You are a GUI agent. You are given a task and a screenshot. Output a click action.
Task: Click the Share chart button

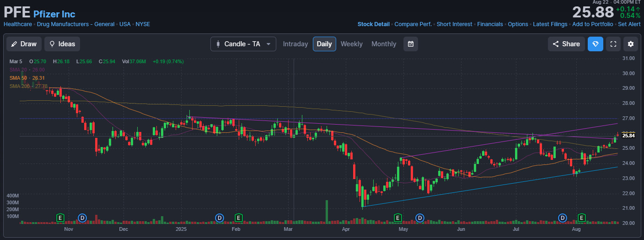coord(566,44)
